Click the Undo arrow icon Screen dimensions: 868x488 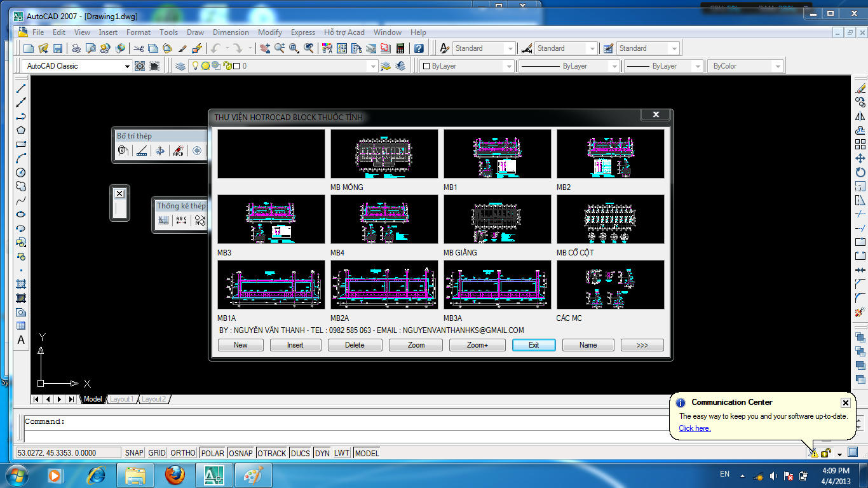(x=216, y=48)
